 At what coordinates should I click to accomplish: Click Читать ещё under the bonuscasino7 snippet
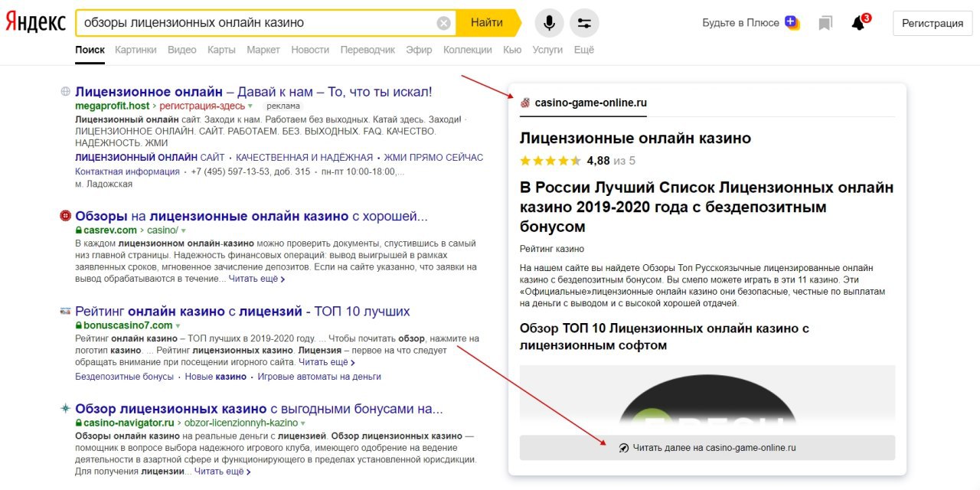(x=327, y=362)
